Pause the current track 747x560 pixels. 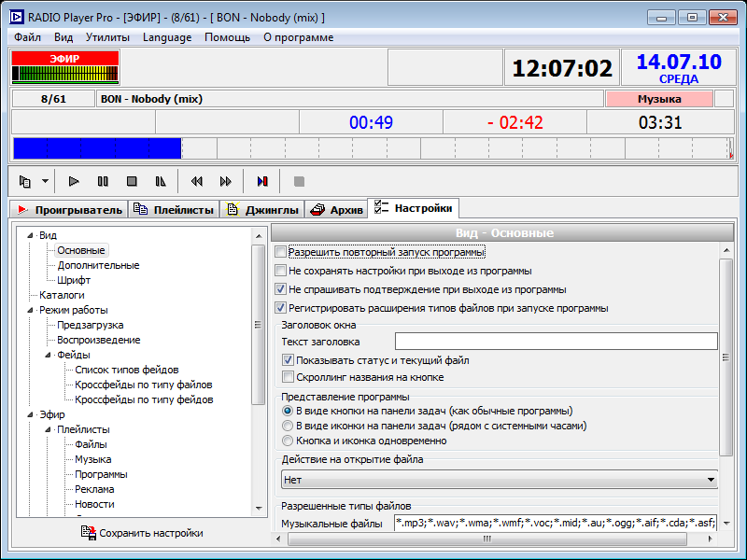pos(103,181)
